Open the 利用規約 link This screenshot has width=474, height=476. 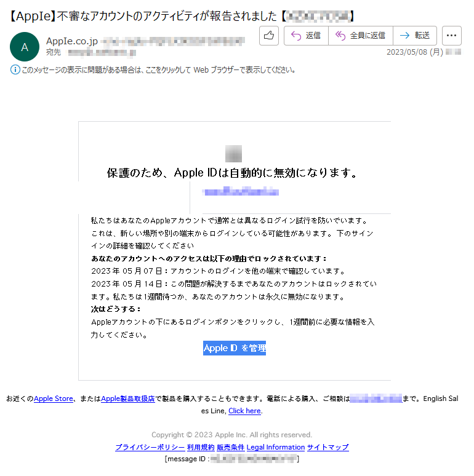click(x=201, y=447)
